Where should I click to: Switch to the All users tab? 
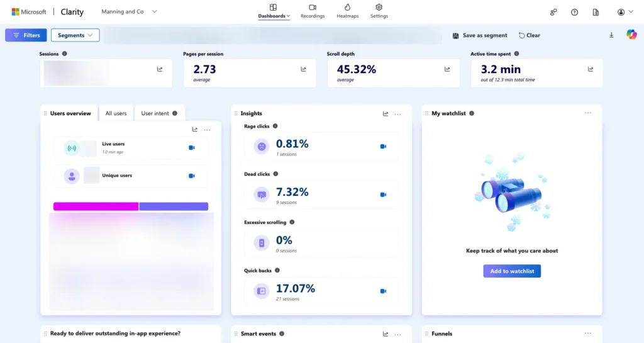point(116,113)
